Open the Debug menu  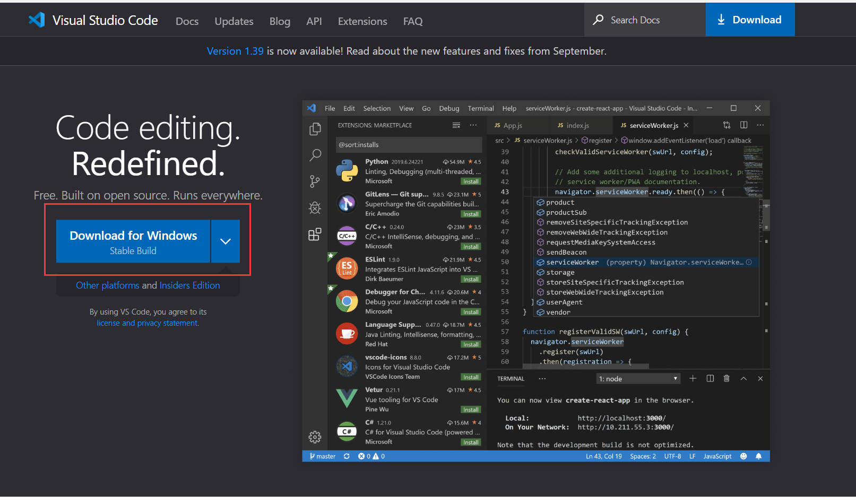point(449,108)
